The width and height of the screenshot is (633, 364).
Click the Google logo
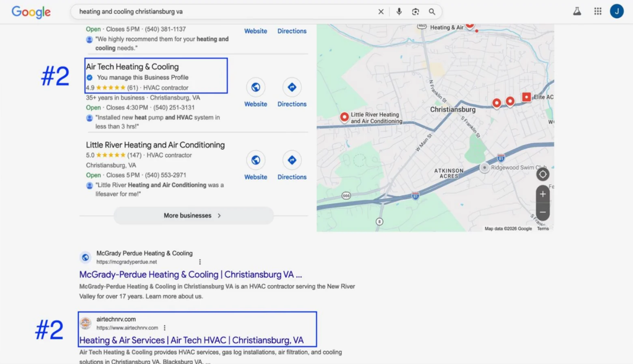pos(31,12)
